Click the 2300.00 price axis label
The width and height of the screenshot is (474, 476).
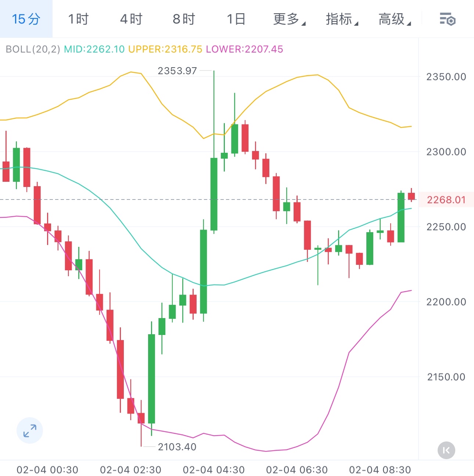(446, 152)
